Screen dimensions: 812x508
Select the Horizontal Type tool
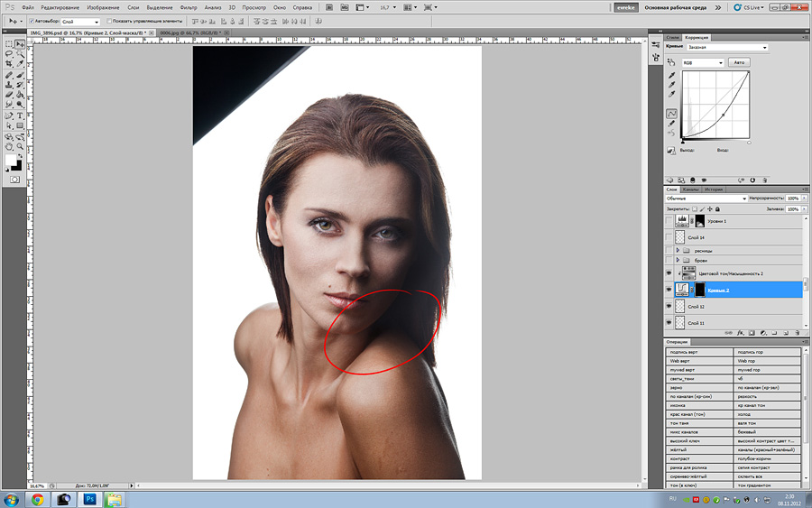[x=20, y=116]
